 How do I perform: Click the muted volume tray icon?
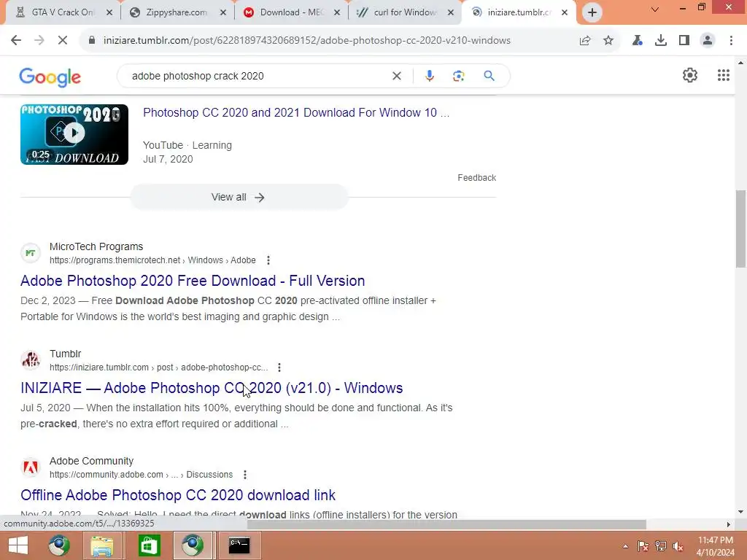pyautogui.click(x=678, y=546)
